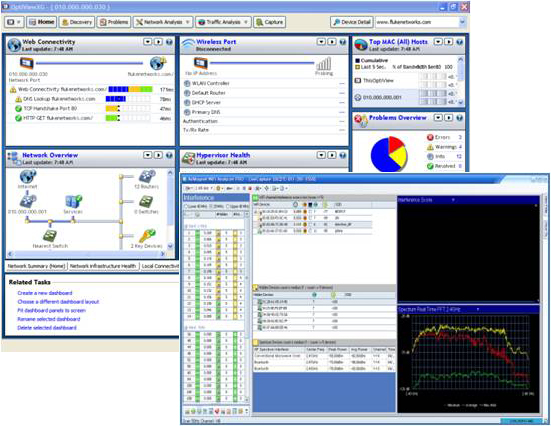Click the Create a new dashboard link
Image resolution: width=551 pixels, height=426 pixels.
pyautogui.click(x=45, y=293)
